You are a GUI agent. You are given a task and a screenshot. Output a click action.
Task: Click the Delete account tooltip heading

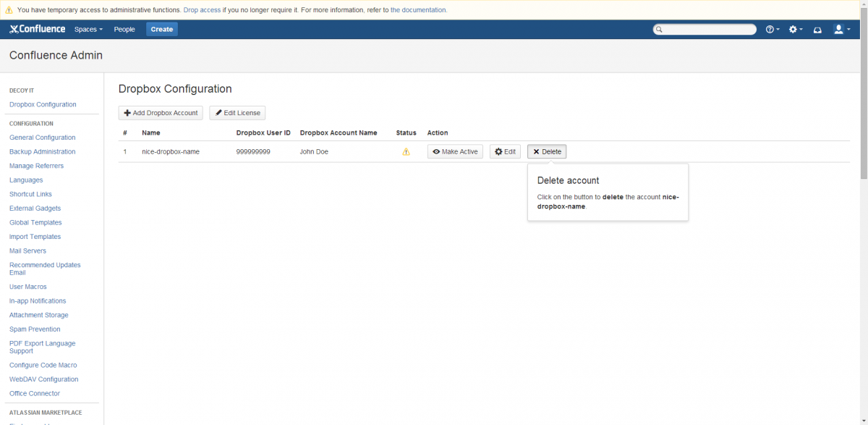[x=568, y=180]
